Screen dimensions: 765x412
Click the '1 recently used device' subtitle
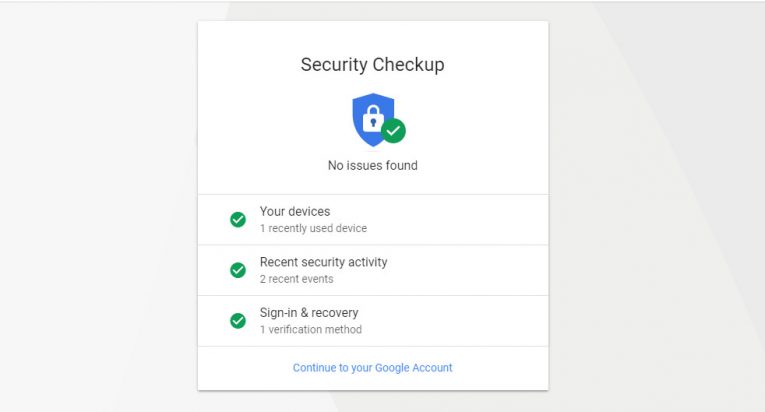click(313, 228)
